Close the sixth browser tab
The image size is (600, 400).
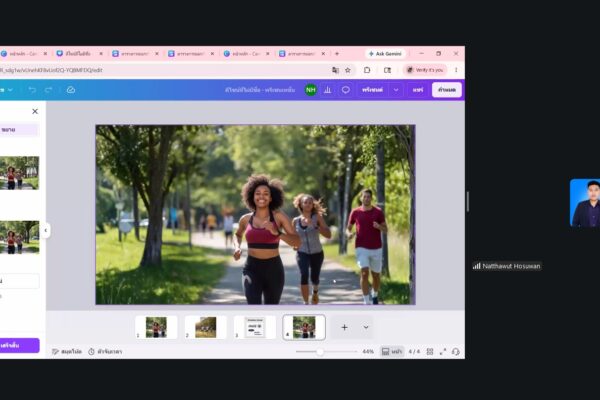click(323, 54)
